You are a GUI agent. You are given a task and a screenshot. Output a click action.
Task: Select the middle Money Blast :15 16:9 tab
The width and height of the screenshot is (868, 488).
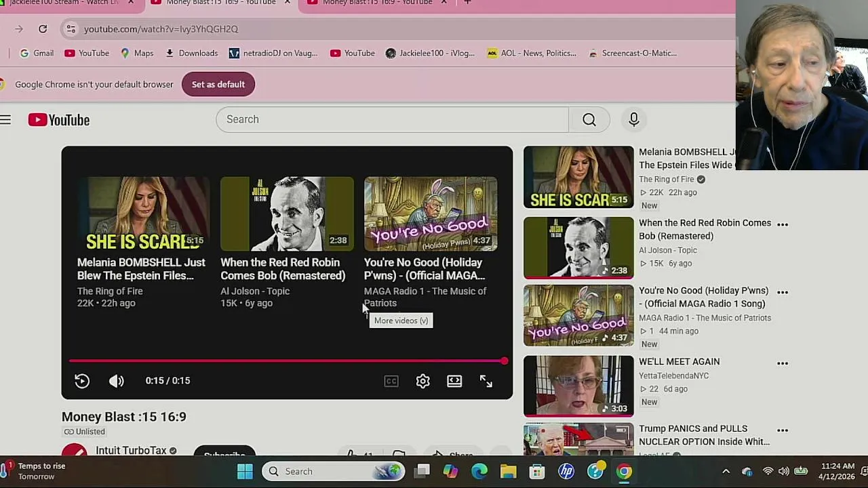pos(220,3)
